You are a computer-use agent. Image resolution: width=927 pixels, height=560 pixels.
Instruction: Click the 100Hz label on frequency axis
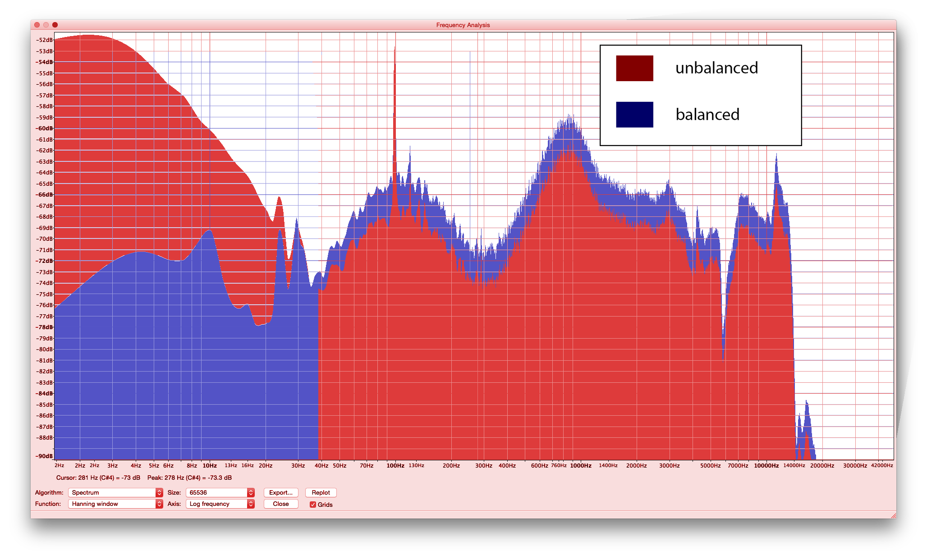pos(395,465)
